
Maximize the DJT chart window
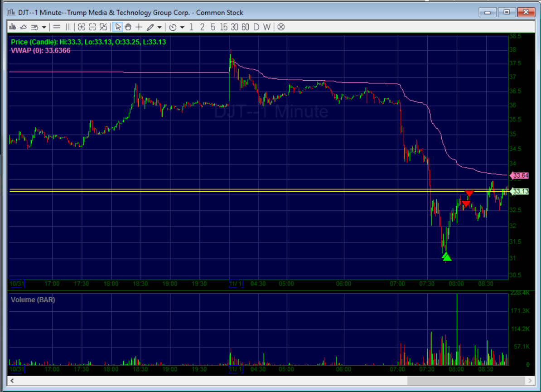(507, 12)
